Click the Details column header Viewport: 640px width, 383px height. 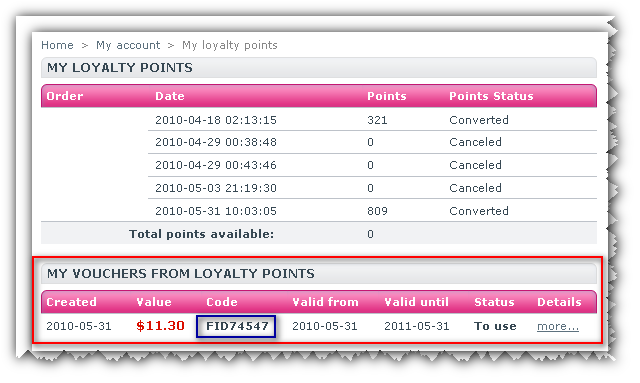559,302
